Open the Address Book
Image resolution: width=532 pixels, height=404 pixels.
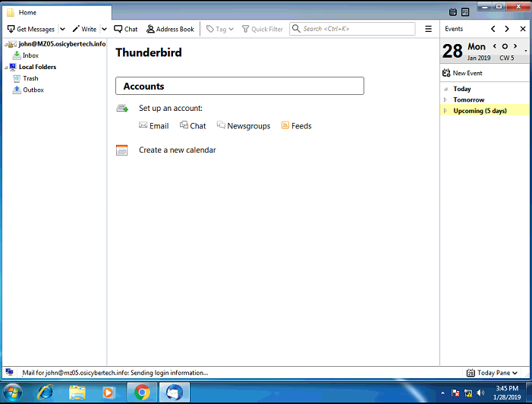click(x=170, y=29)
